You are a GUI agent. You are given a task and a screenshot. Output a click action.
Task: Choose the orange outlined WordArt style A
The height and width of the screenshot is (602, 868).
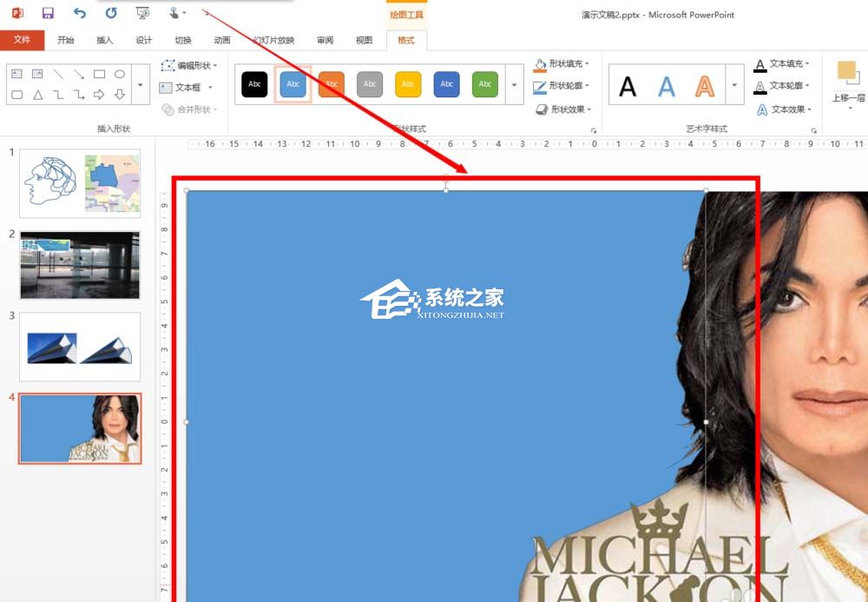point(704,85)
